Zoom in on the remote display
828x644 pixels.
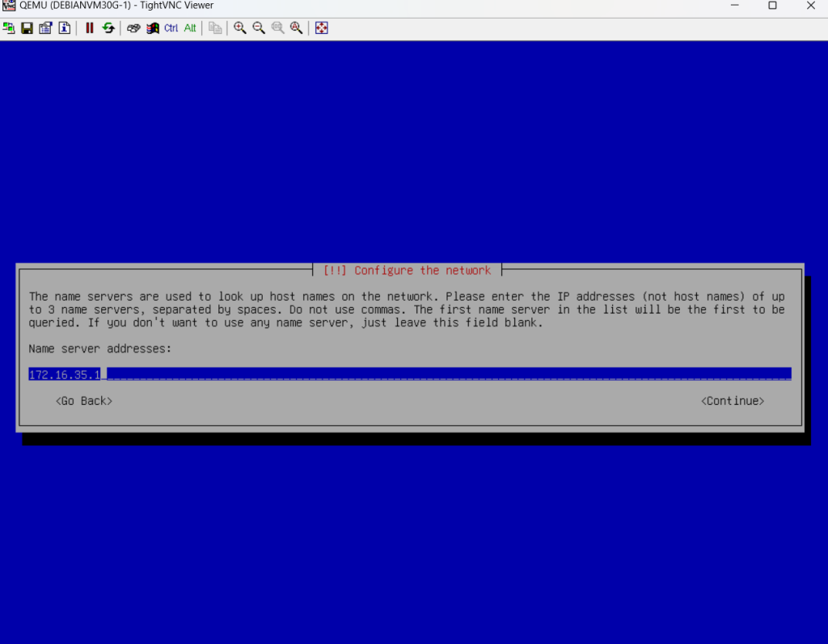240,28
